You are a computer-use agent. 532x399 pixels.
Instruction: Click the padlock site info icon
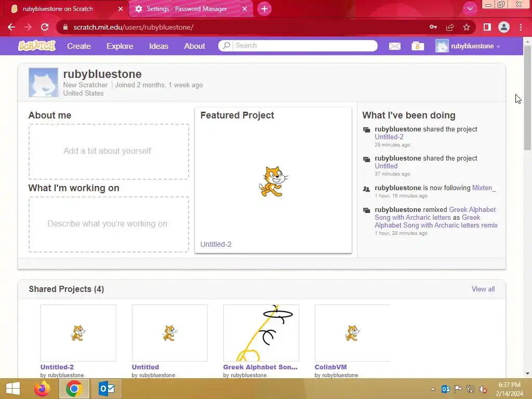[65, 27]
